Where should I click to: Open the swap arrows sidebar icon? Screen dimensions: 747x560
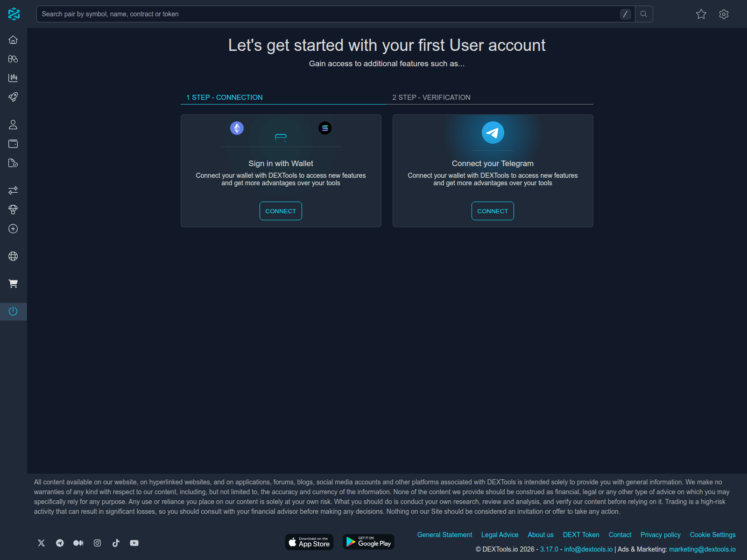click(x=13, y=190)
